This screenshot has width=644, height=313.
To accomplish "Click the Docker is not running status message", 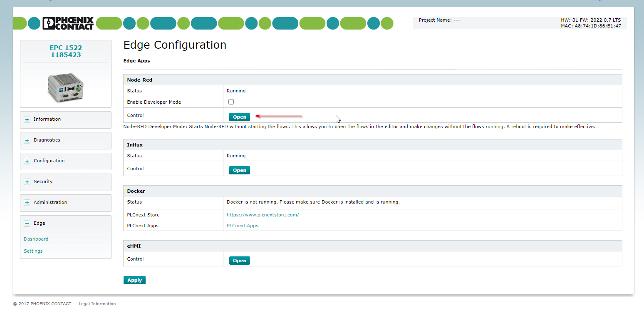I will [313, 202].
